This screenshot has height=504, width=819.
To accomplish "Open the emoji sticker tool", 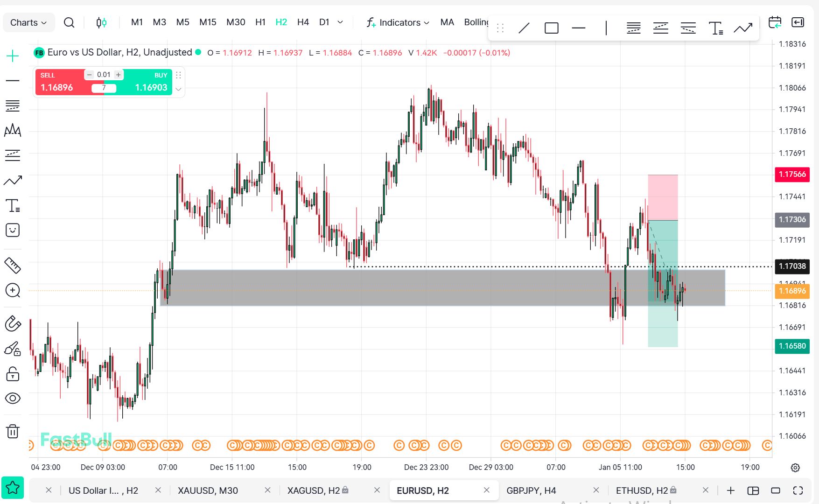I will (13, 230).
